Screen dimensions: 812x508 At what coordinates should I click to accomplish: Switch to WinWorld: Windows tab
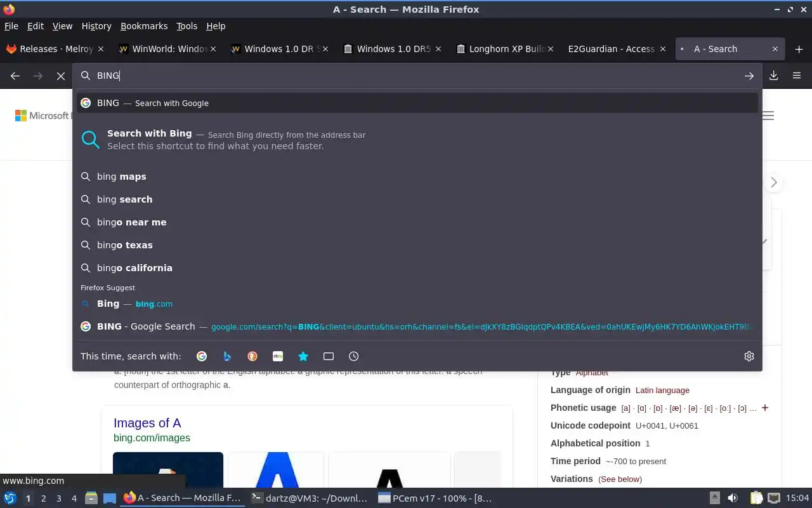167,49
